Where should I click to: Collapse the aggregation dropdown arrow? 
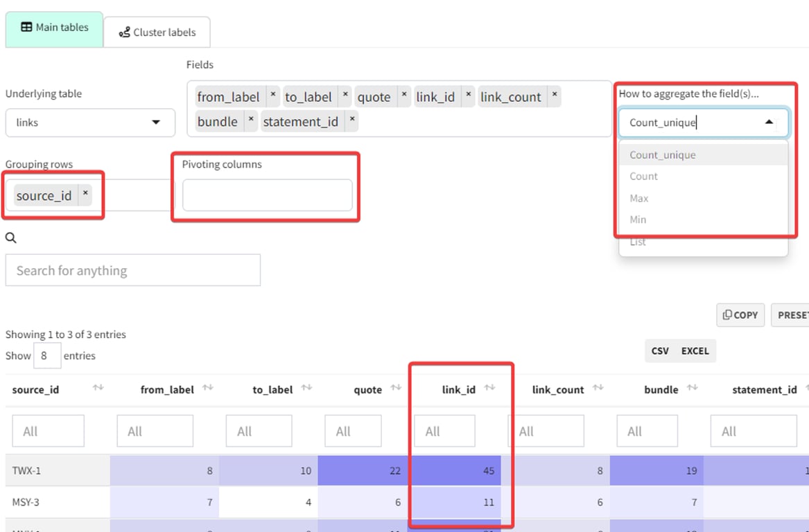click(x=769, y=122)
